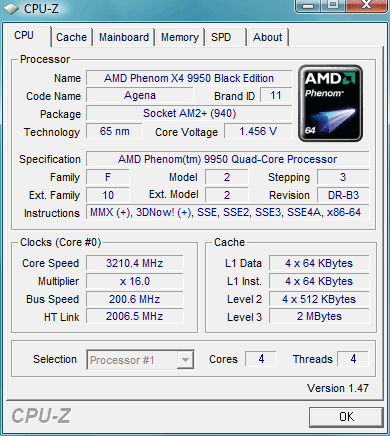Click the CPU-Z title bar app icon
This screenshot has width=390, height=436.
coord(11,9)
